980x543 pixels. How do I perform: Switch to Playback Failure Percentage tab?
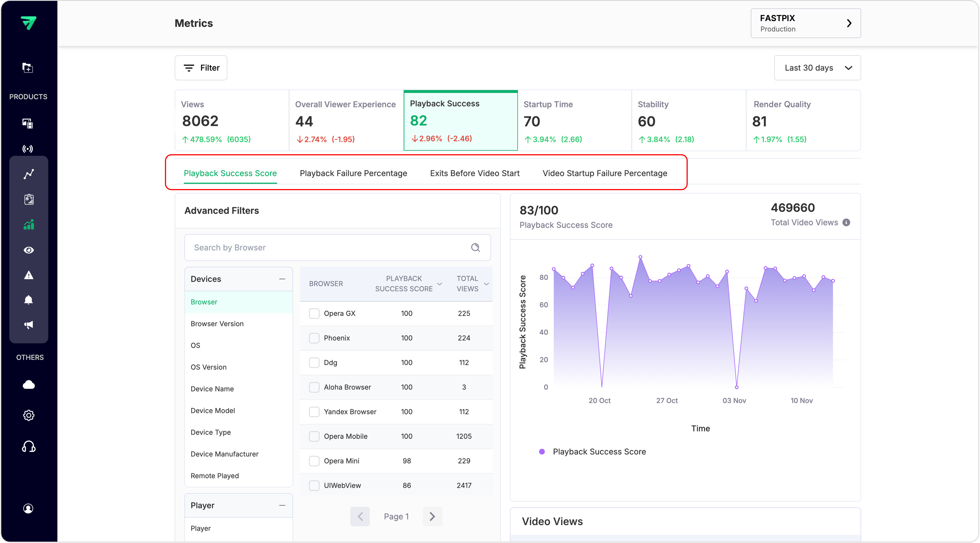tap(353, 173)
